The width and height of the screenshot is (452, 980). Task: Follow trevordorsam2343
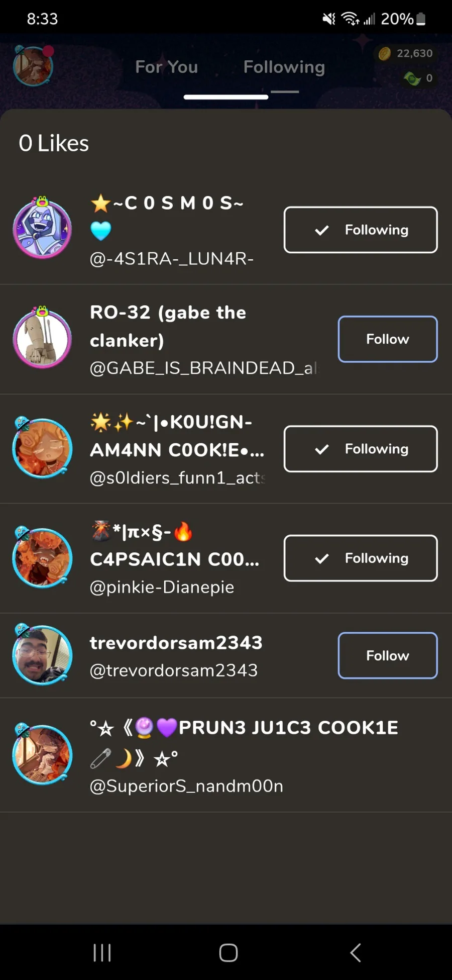coord(388,655)
